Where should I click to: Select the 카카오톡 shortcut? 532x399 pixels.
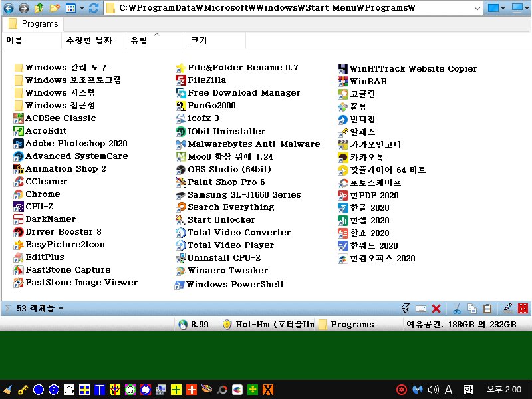click(361, 157)
